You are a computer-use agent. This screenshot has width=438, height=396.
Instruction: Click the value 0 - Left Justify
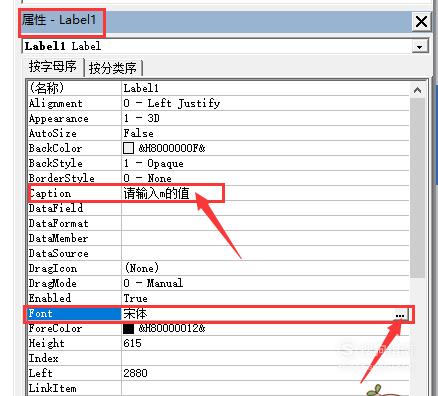tap(172, 103)
